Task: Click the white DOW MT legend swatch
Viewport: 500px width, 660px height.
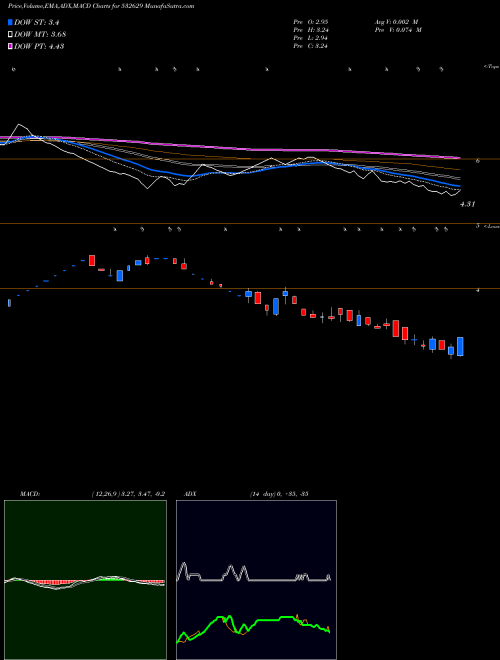Action: click(x=11, y=35)
